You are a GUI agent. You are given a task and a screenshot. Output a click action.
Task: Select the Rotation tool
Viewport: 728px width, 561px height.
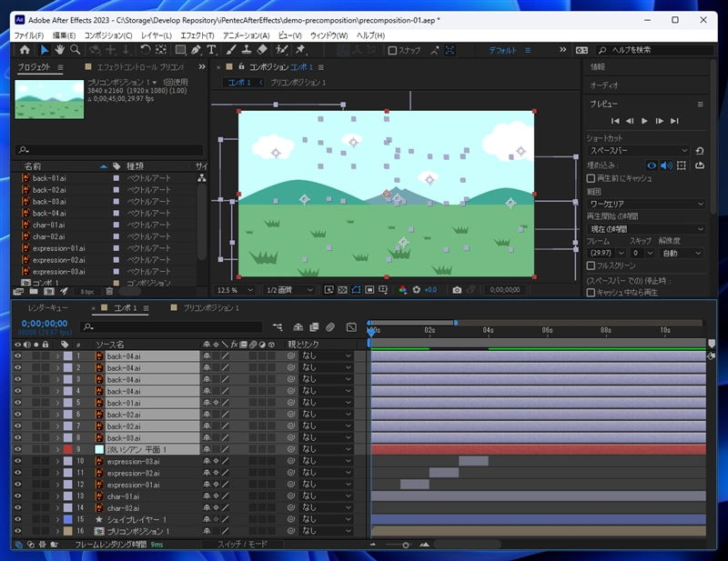tap(145, 50)
